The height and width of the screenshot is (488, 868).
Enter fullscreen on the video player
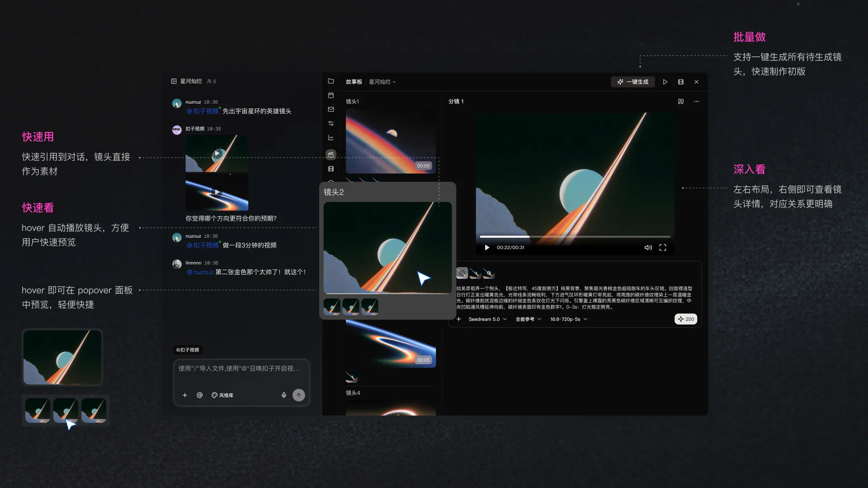[x=663, y=248]
